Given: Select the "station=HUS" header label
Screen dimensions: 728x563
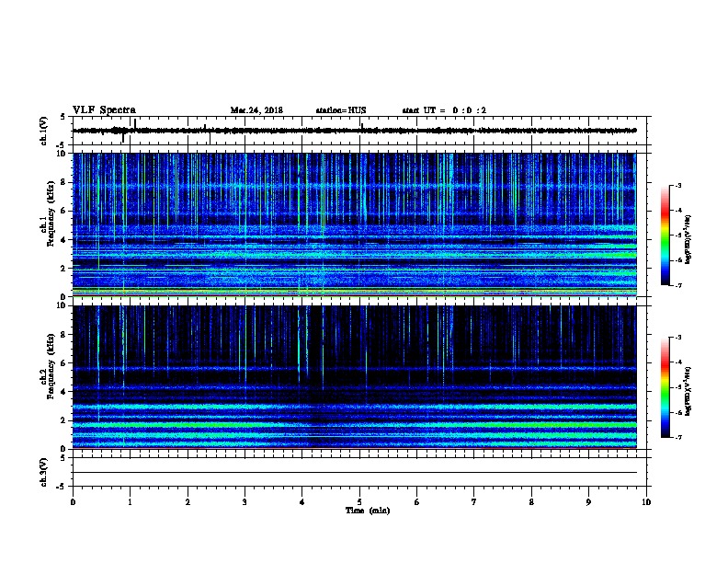Looking at the screenshot, I should 341,110.
